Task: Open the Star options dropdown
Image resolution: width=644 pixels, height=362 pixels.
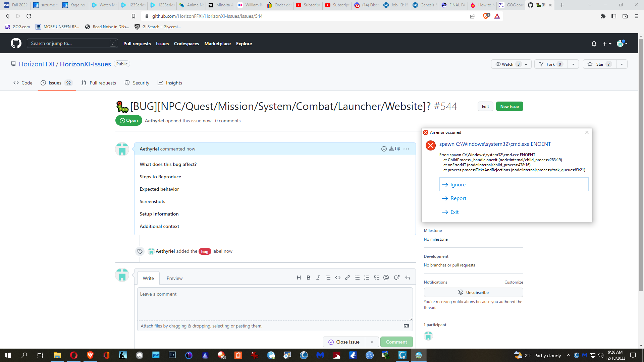Action: click(622, 64)
